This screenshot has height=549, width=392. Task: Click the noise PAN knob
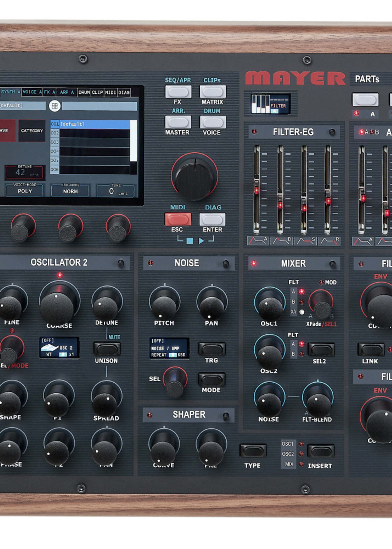point(212,304)
